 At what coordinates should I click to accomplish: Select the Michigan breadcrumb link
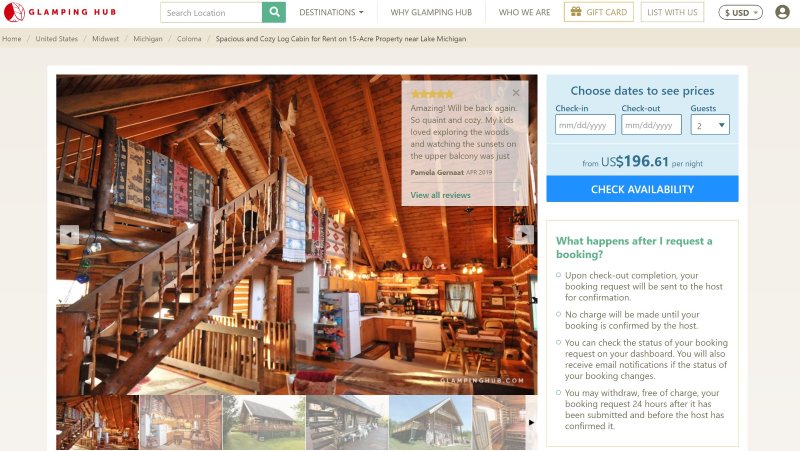point(148,39)
